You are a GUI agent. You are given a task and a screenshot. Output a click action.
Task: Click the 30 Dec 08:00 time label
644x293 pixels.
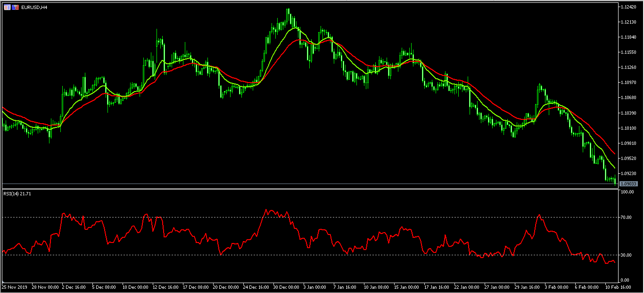coord(287,286)
